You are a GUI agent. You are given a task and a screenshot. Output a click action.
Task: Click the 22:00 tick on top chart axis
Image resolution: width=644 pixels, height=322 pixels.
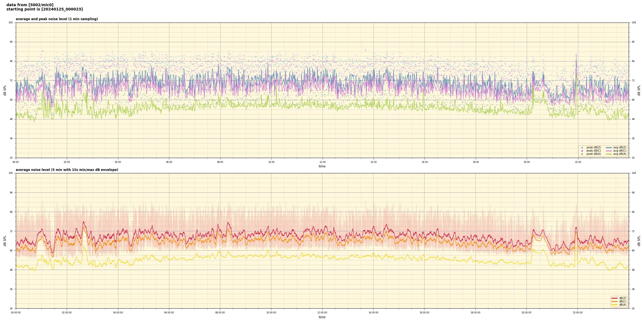click(x=578, y=162)
